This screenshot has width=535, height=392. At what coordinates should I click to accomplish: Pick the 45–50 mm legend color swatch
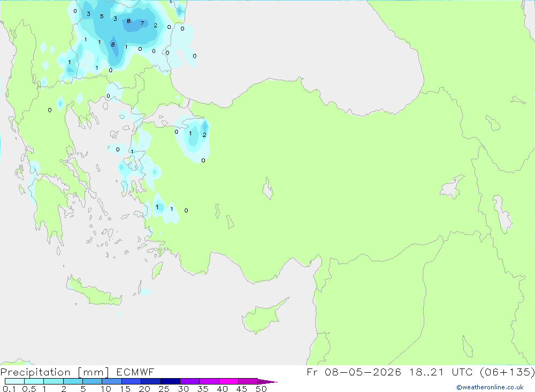click(248, 381)
